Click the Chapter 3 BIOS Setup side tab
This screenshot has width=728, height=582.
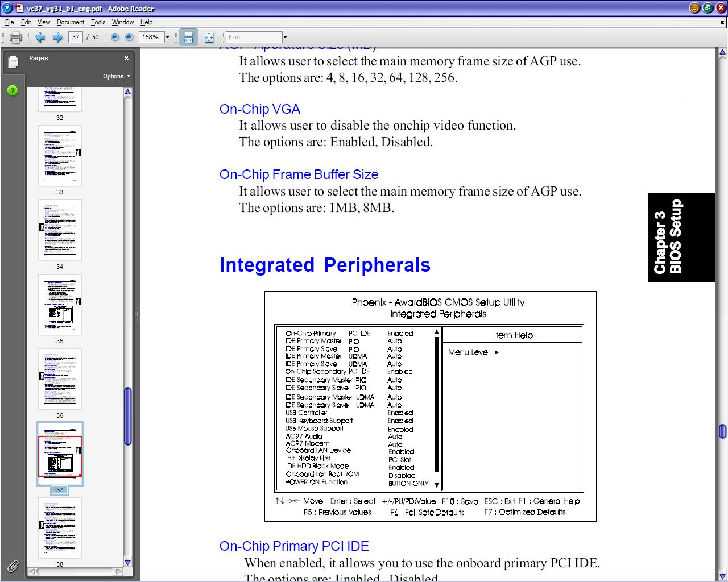pos(681,237)
